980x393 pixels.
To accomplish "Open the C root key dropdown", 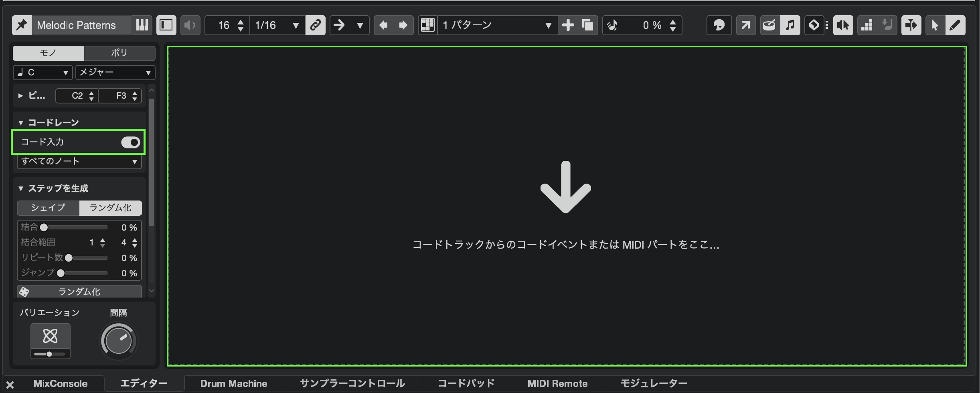I will click(x=43, y=73).
